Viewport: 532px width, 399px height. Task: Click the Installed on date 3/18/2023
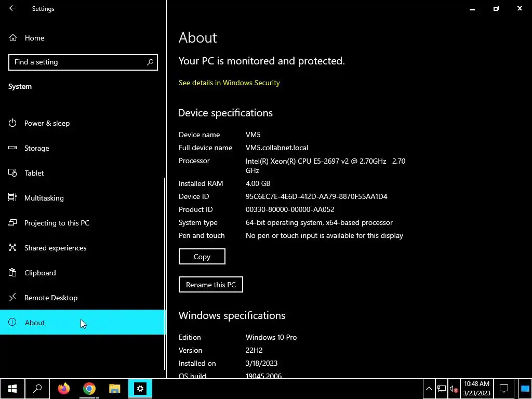pos(262,363)
